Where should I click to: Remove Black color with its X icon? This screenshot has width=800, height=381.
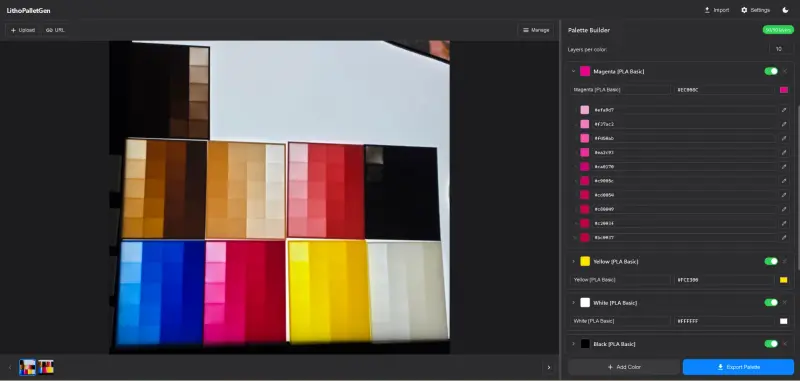785,344
